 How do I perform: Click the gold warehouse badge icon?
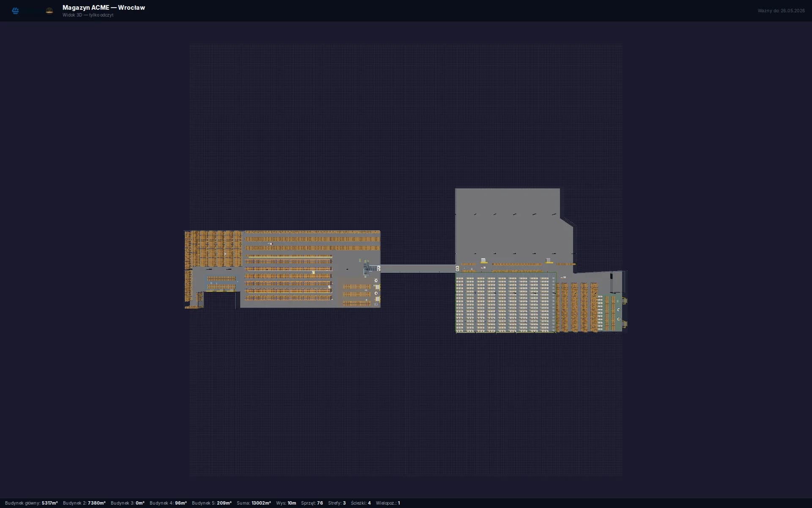pyautogui.click(x=49, y=11)
